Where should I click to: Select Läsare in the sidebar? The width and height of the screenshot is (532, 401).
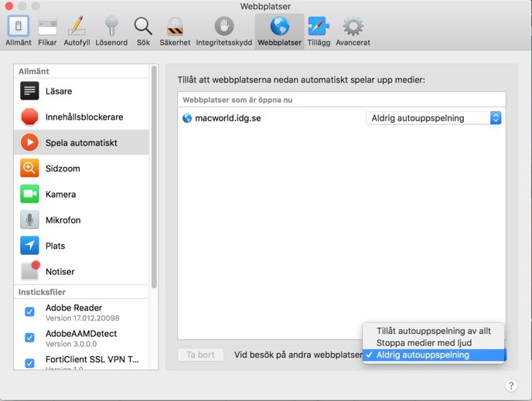tap(81, 91)
